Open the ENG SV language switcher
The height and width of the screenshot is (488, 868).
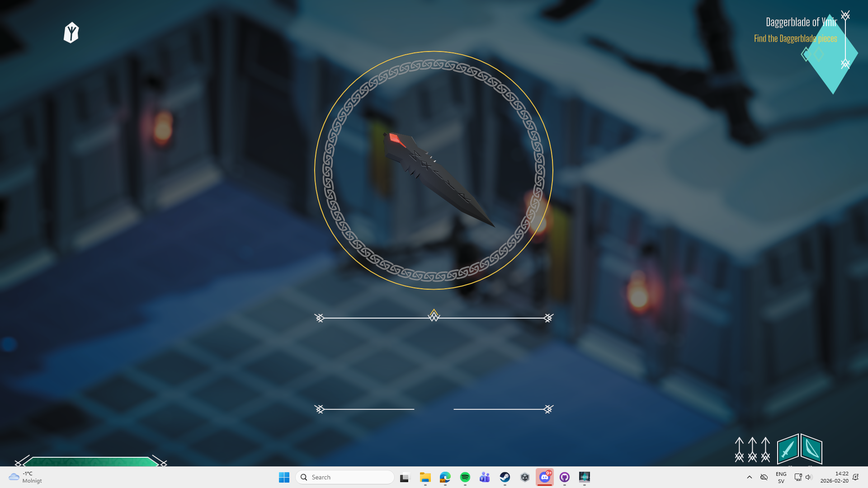[x=781, y=477]
